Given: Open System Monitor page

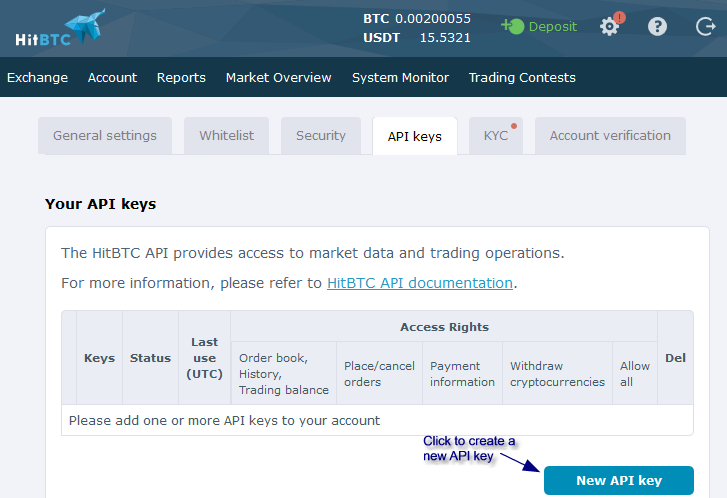Looking at the screenshot, I should [400, 77].
